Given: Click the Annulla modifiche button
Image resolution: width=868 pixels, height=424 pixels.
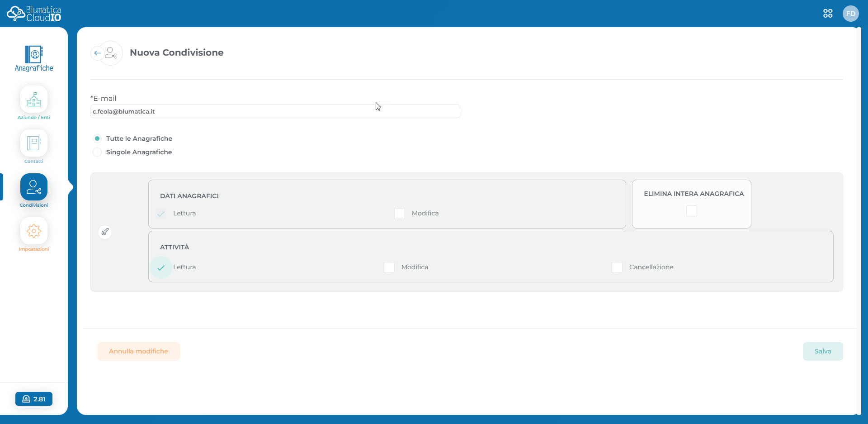Looking at the screenshot, I should (138, 351).
